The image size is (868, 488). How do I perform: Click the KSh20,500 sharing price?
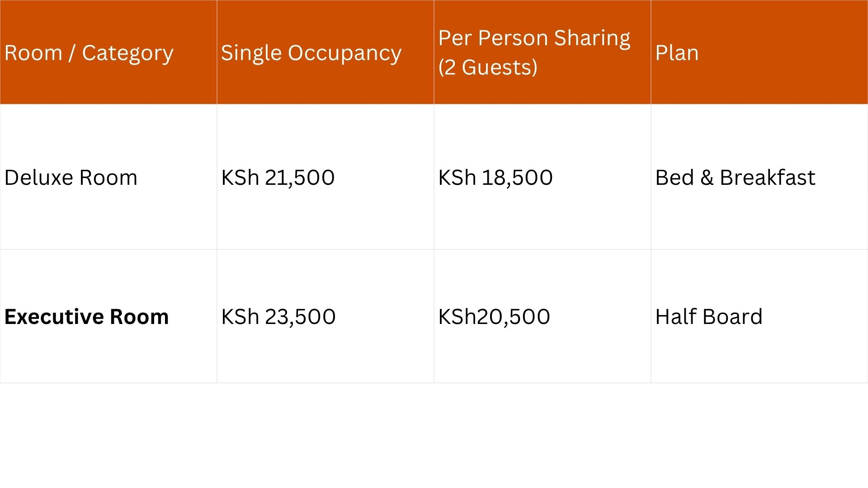click(x=494, y=317)
